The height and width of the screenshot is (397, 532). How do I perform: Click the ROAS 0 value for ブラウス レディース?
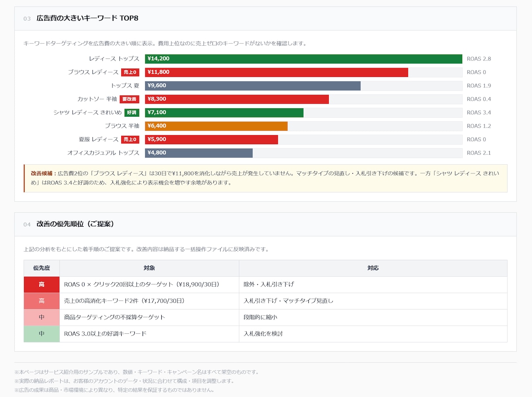(476, 72)
